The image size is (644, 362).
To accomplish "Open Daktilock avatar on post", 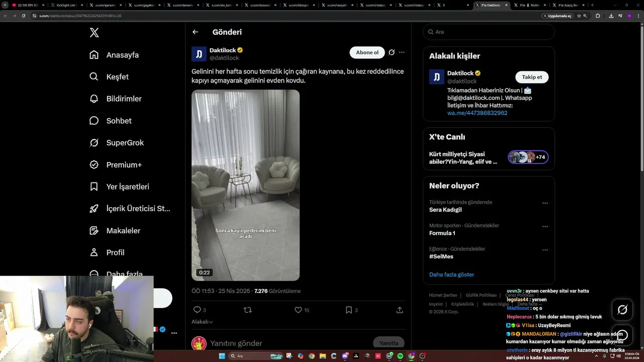I will click(199, 54).
